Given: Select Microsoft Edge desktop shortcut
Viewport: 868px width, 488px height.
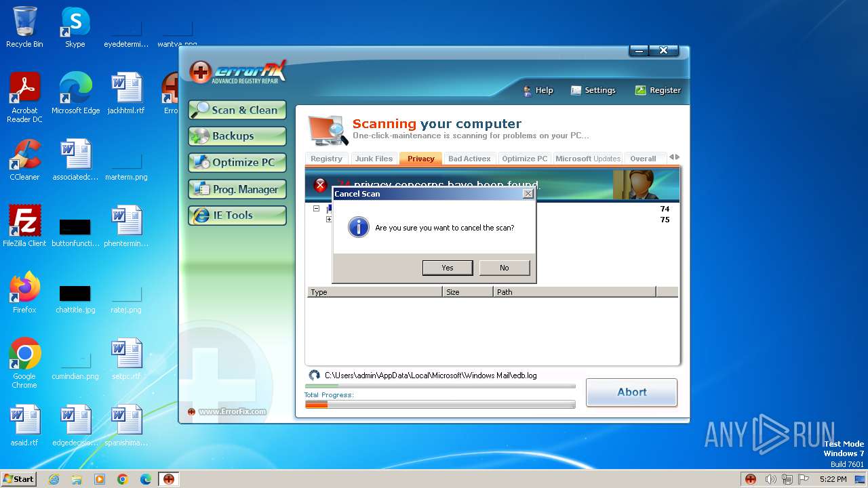Looking at the screenshot, I should pyautogui.click(x=75, y=94).
